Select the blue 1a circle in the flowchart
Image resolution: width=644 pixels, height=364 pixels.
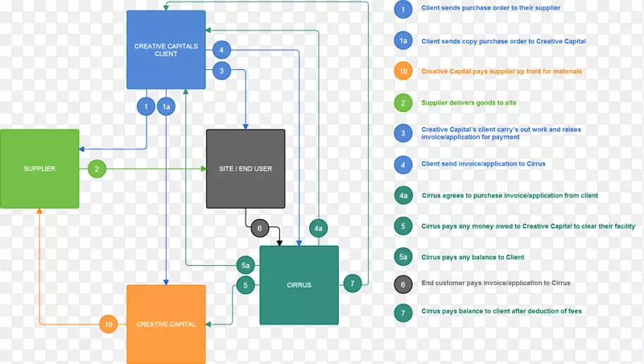[166, 107]
